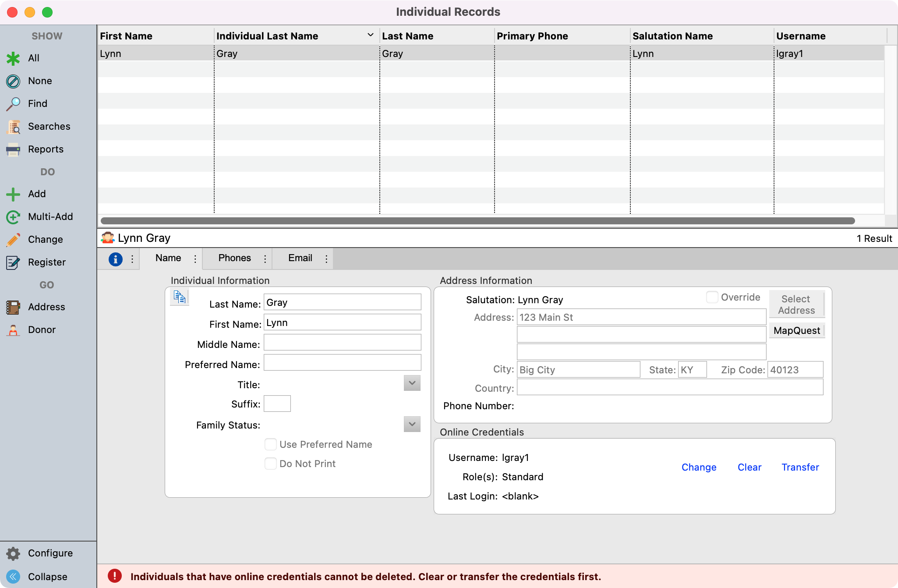Switch to the Phones tab
The image size is (898, 588).
[x=235, y=258]
